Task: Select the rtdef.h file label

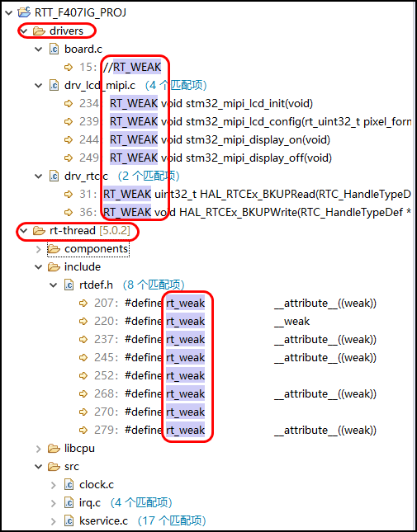Action: tap(96, 285)
